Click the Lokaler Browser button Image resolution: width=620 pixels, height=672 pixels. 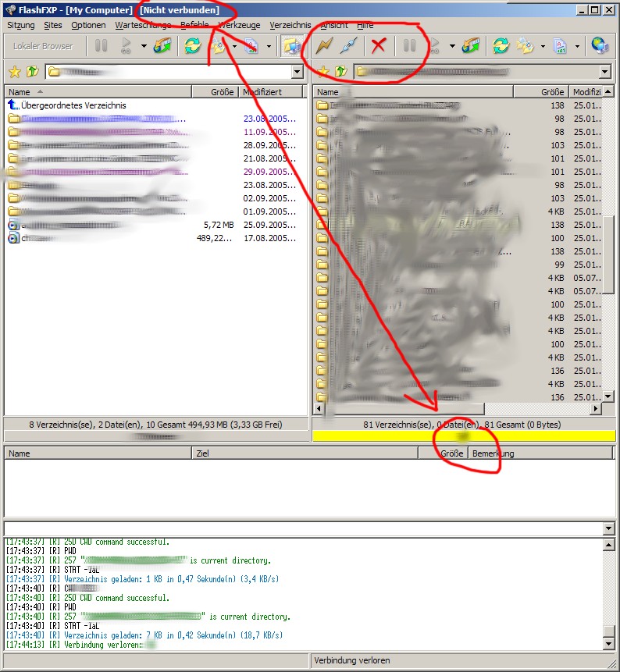pos(43,46)
